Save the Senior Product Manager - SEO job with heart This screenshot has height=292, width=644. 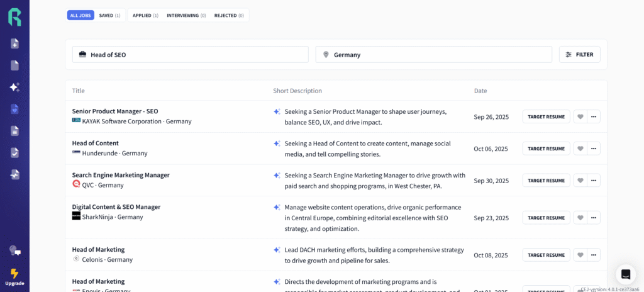(580, 116)
